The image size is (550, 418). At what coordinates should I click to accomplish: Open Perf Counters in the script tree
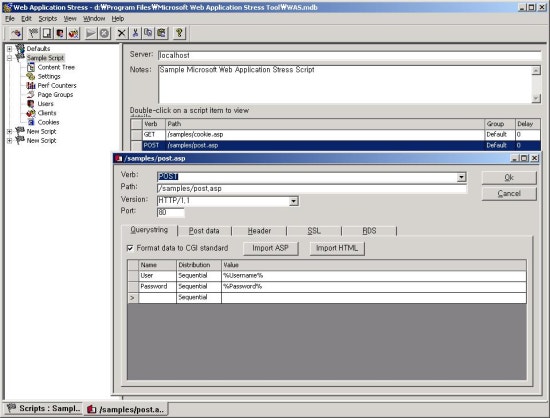point(56,86)
